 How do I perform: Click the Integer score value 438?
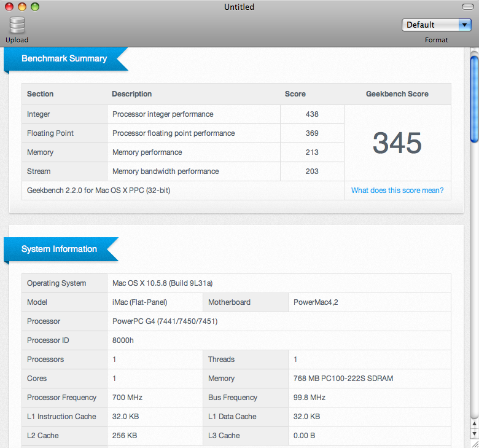click(x=311, y=114)
